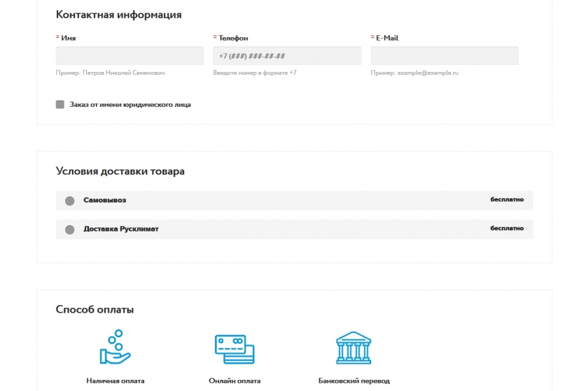Image resolution: width=588 pixels, height=391 pixels.
Task: Click 'бесплатно' price in Доставка Русклимат row
Action: (507, 228)
